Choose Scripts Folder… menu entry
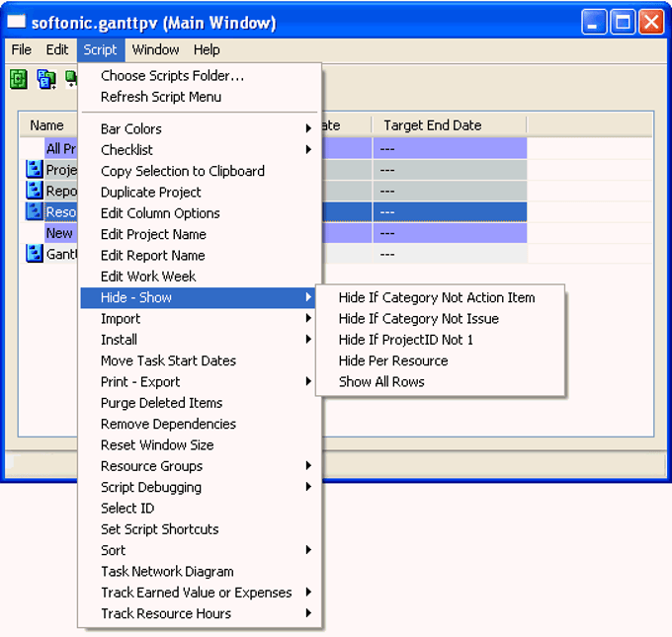This screenshot has height=637, width=672. (200, 76)
